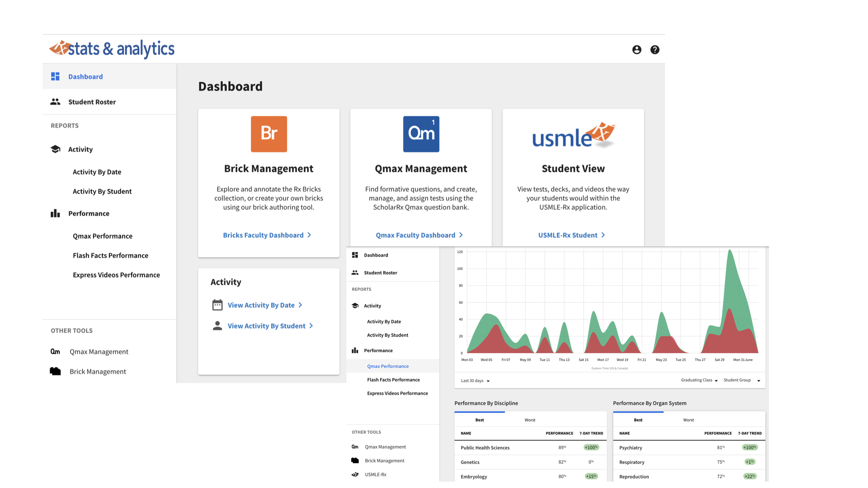This screenshot has height=488, width=868.
Task: Click the person icon next to View Activity By Student
Action: pos(217,326)
